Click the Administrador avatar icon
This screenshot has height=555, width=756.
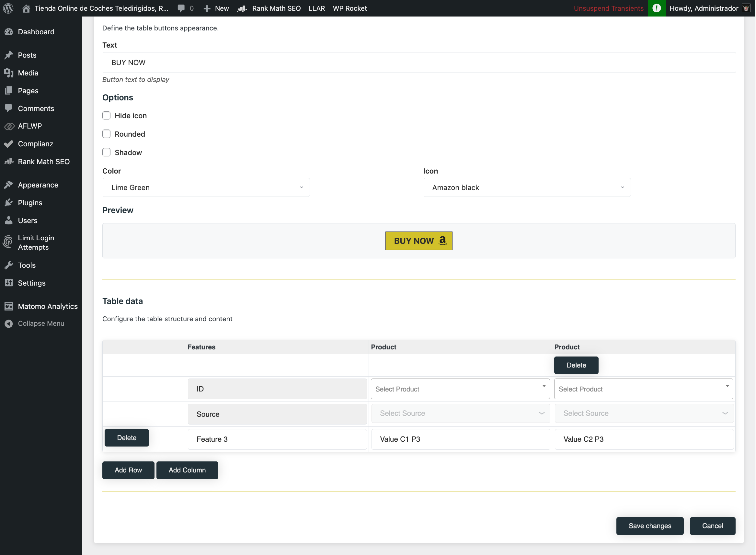(x=746, y=8)
